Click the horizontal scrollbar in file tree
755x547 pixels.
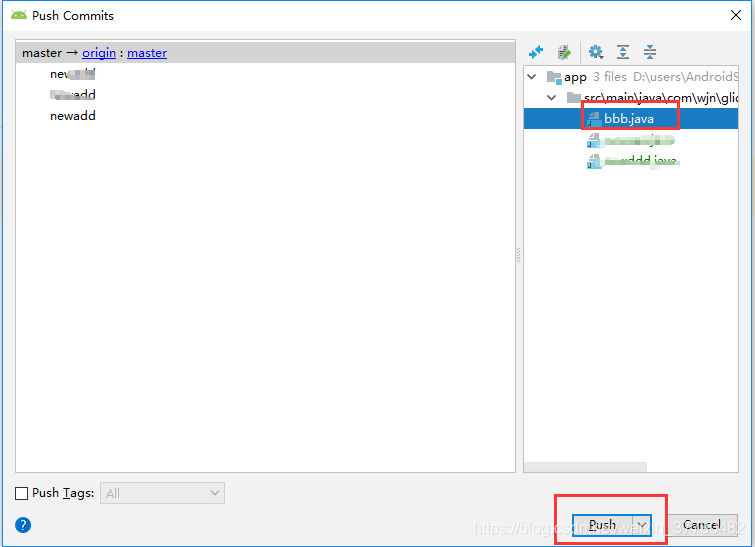coord(585,467)
